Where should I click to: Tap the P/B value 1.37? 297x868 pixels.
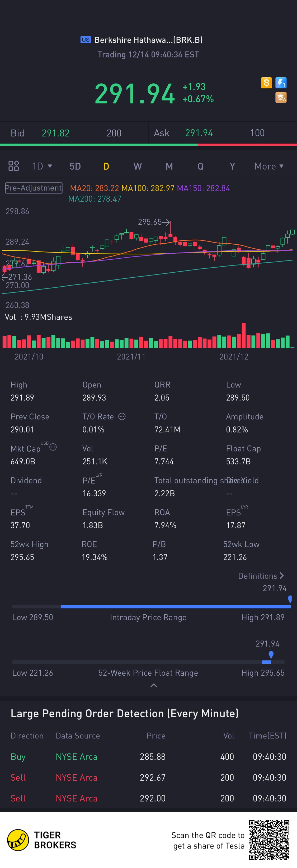(160, 557)
